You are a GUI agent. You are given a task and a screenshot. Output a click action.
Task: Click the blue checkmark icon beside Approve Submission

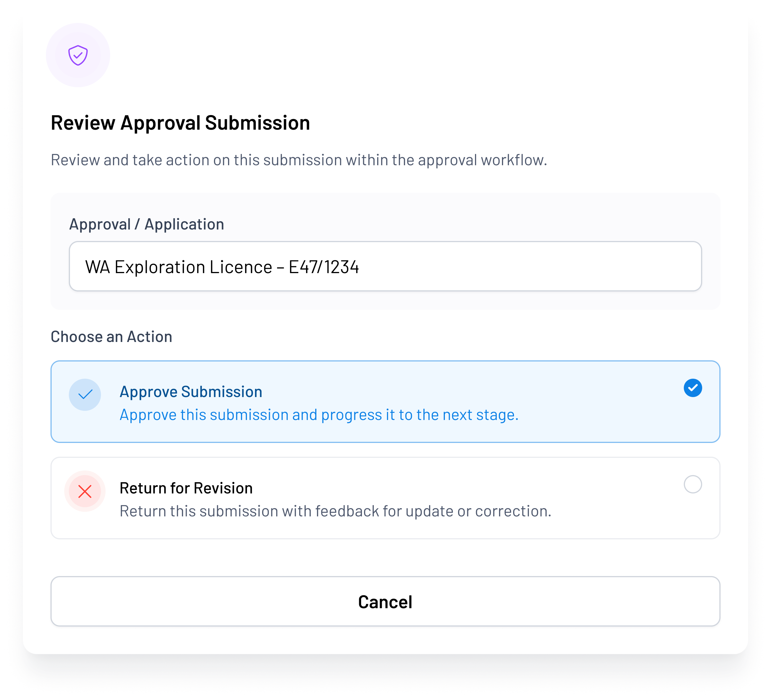pos(85,394)
